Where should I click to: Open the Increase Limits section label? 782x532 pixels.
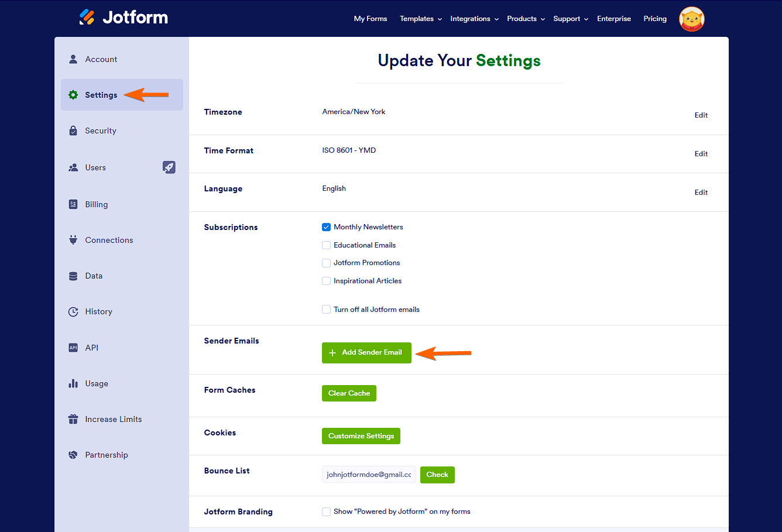[x=114, y=419]
